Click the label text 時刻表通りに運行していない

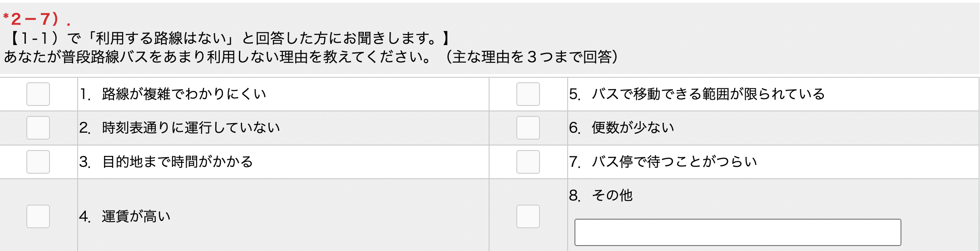pos(191,128)
